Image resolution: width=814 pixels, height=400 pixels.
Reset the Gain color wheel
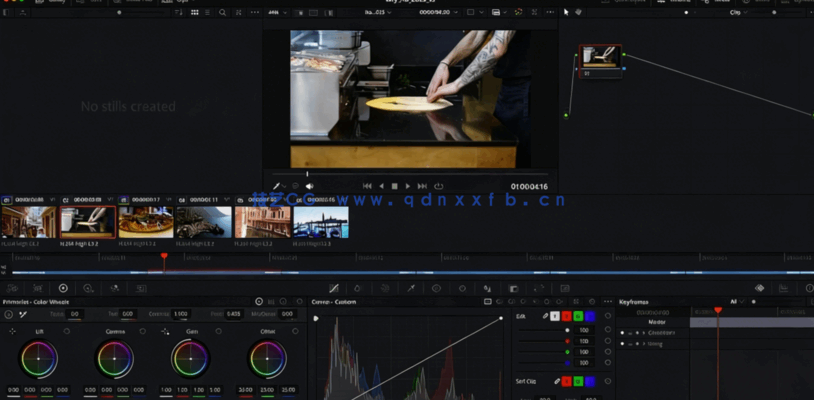(x=219, y=331)
